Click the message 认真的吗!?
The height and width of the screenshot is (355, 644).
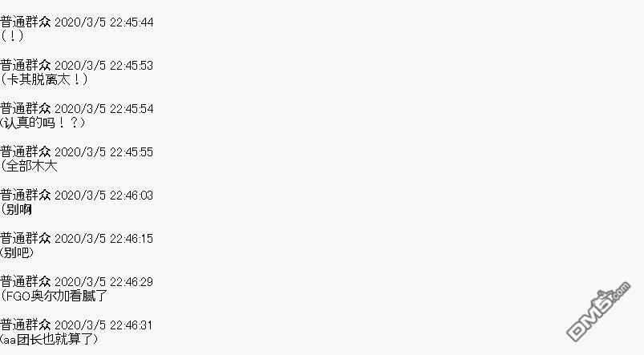(43, 123)
